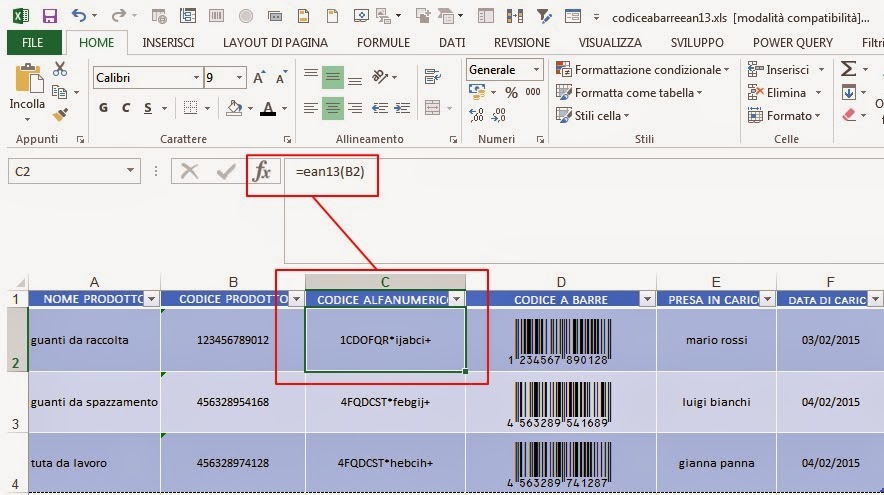
Task: Toggle center horizontal alignment
Action: click(333, 108)
